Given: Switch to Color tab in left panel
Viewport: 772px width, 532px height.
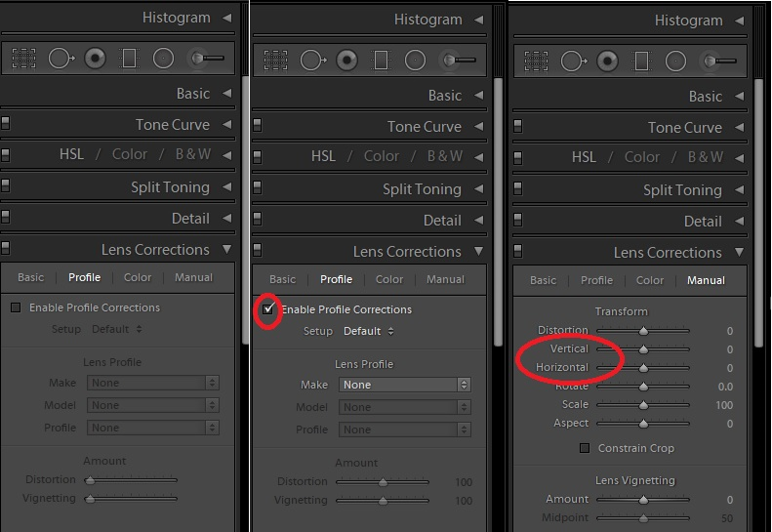Looking at the screenshot, I should [x=138, y=277].
